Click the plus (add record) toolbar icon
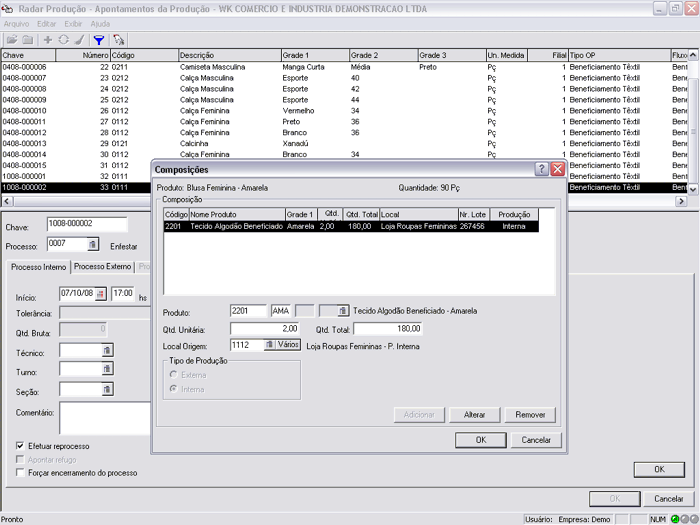Viewport: 700px width, 525px height. pos(47,39)
